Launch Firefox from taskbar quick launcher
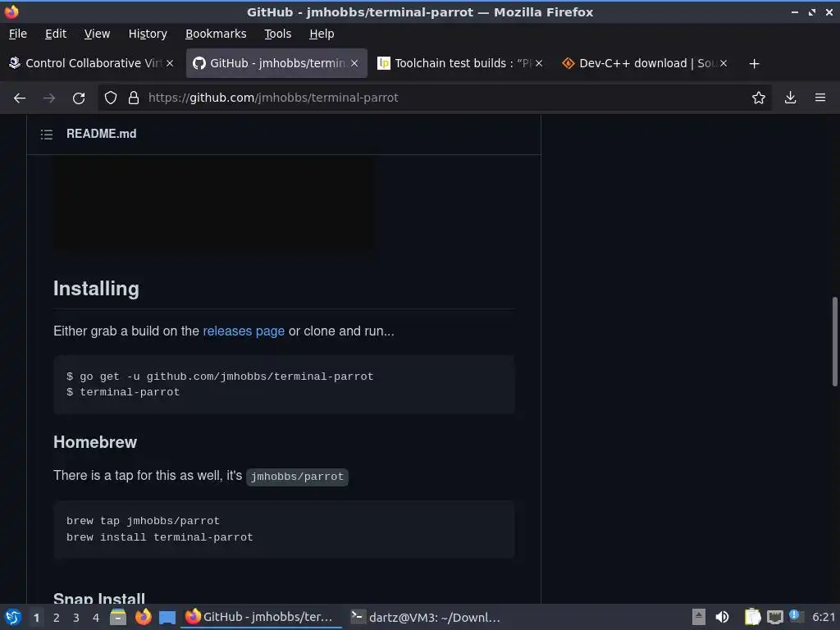This screenshot has width=840, height=630. (x=143, y=617)
